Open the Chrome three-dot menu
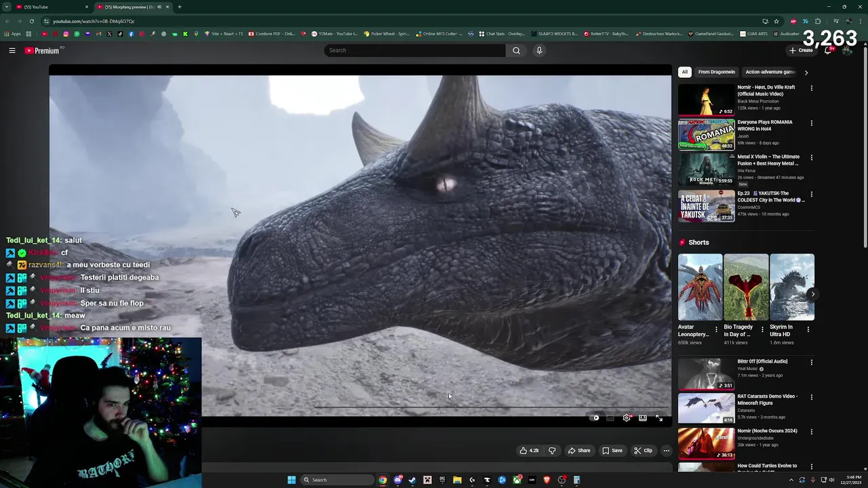This screenshot has width=868, height=488. point(861,21)
